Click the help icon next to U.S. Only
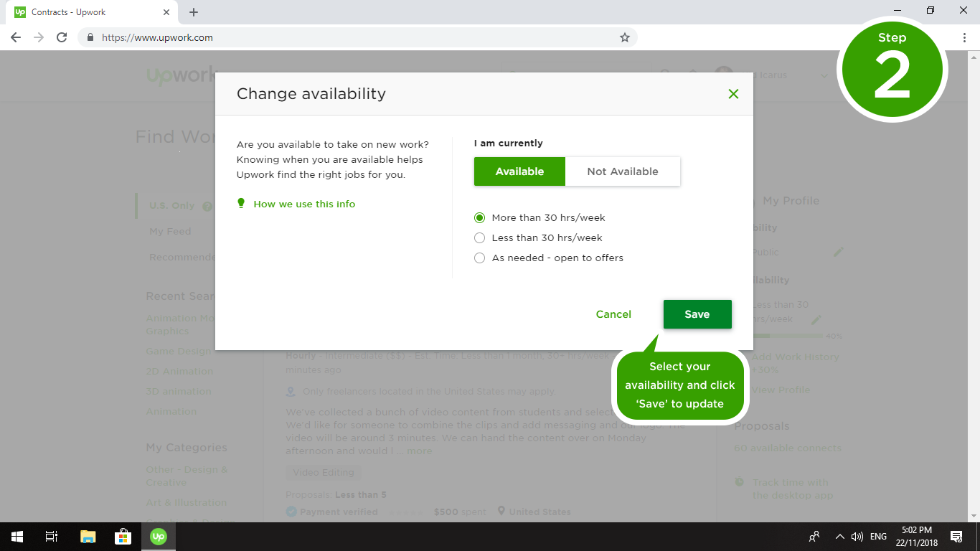 coord(207,206)
